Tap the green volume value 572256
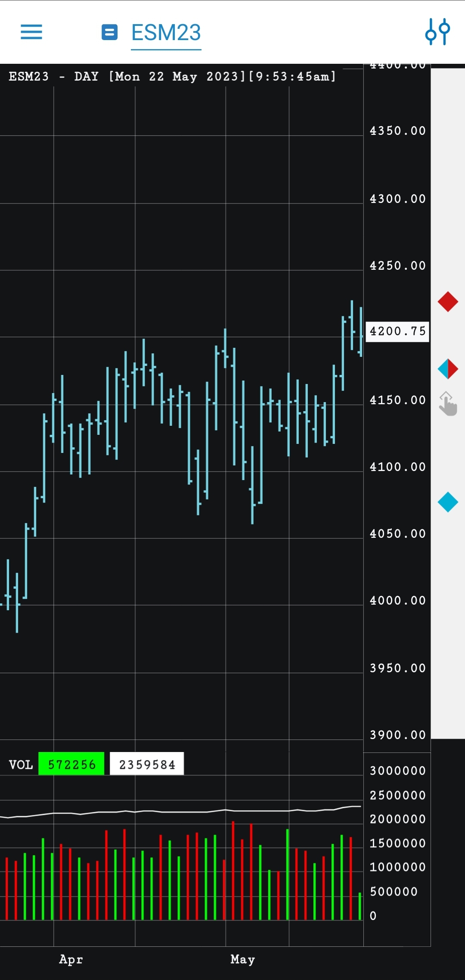465x980 pixels. click(x=71, y=765)
